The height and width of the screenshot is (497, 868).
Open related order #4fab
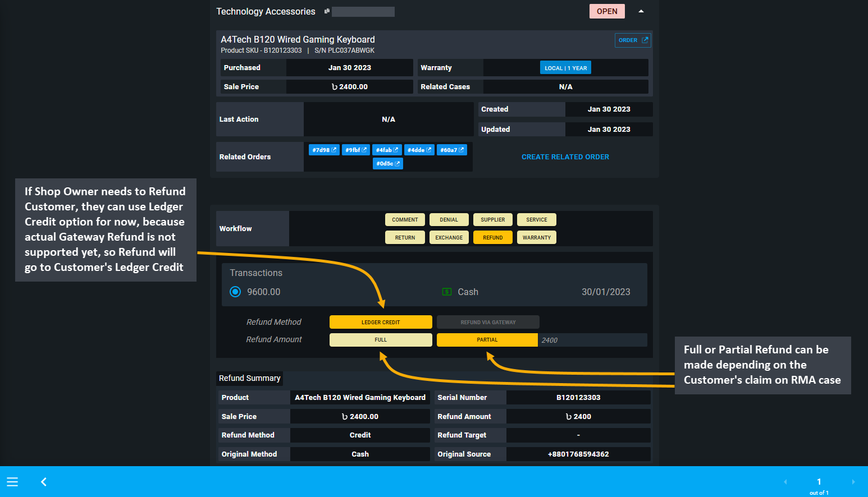387,150
